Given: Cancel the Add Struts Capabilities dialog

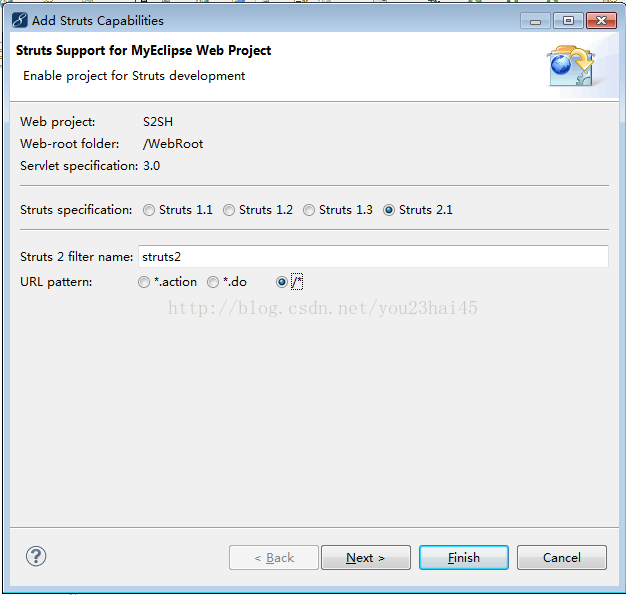Looking at the screenshot, I should pyautogui.click(x=562, y=557).
